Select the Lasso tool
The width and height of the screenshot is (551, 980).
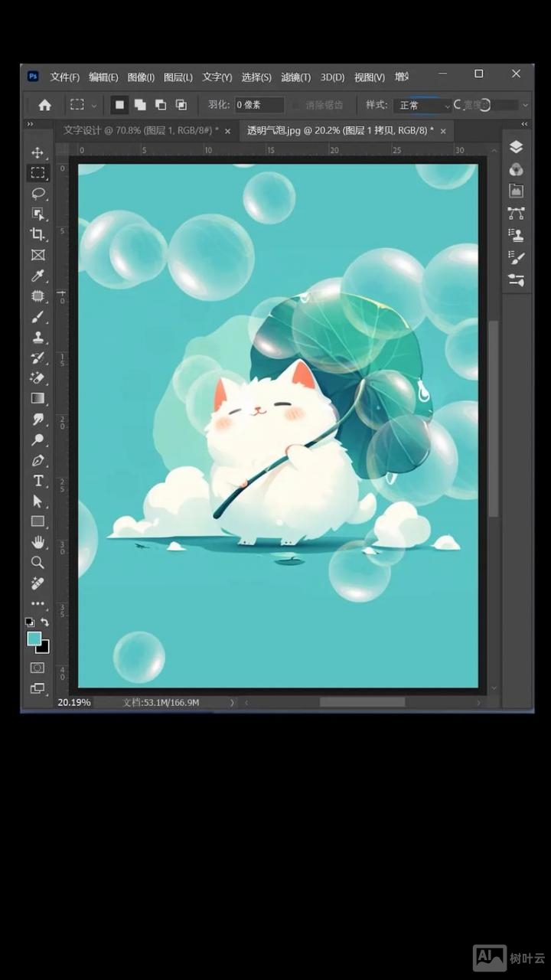[x=37, y=193]
